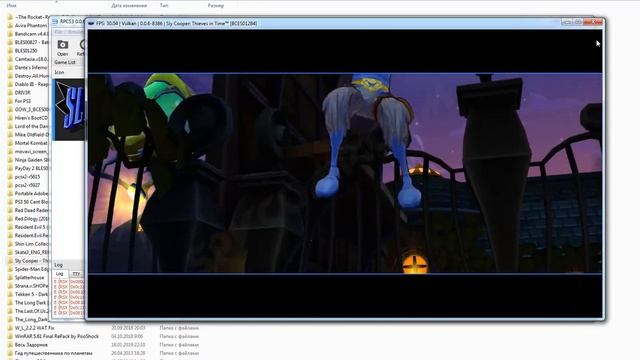
Task: Sort by Дата изменения column in Explorer
Action: 129,6
